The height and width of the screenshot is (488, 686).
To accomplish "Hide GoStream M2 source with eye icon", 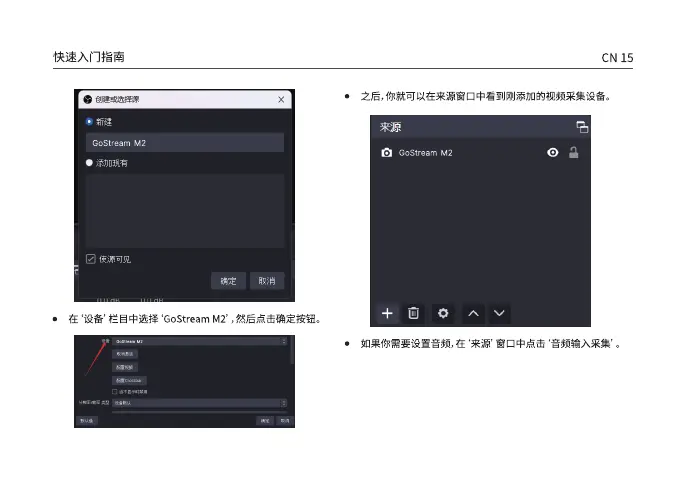I will 552,153.
